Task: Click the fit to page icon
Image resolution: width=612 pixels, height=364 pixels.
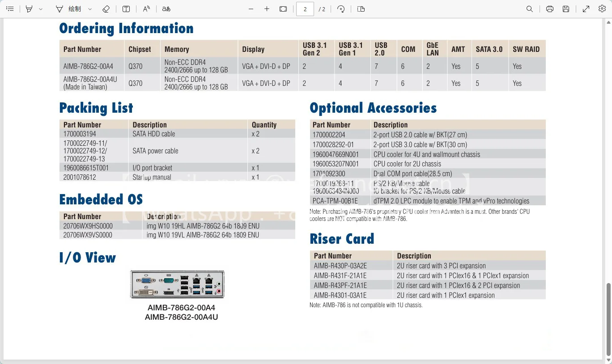Action: tap(283, 9)
